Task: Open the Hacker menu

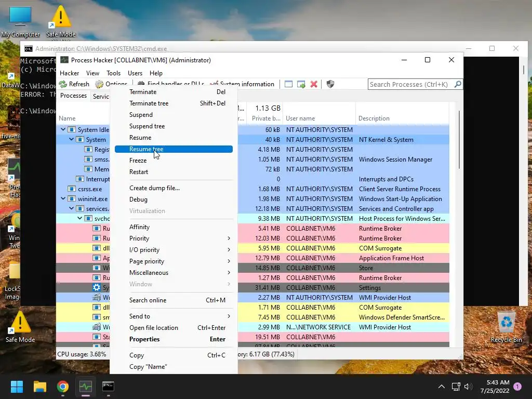Action: pyautogui.click(x=69, y=73)
